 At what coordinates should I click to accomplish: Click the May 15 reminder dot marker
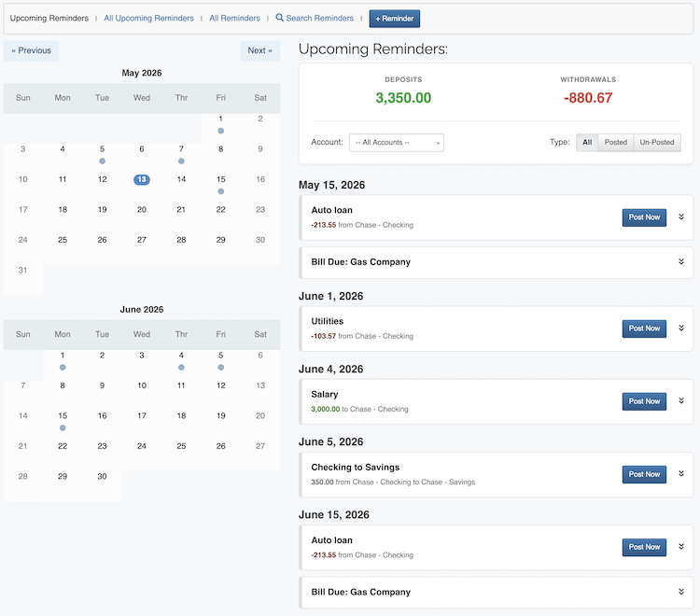(x=220, y=191)
